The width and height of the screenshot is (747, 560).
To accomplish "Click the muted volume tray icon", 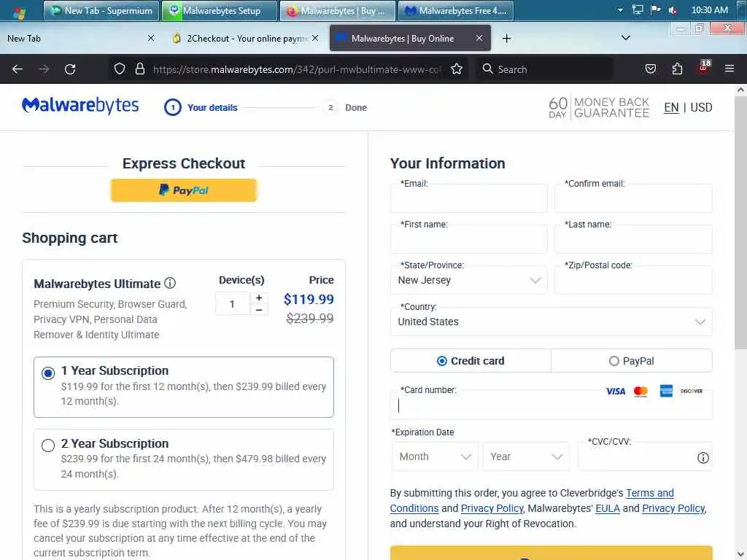I will point(673,10).
